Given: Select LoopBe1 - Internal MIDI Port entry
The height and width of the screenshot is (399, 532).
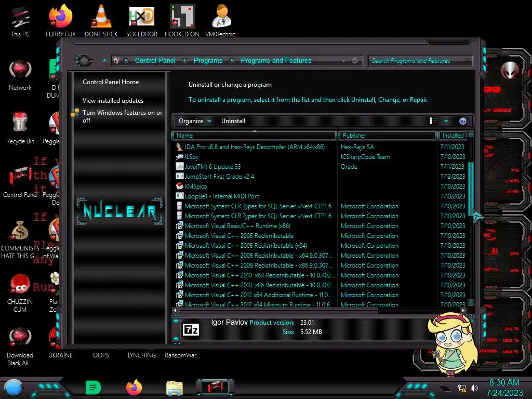Looking at the screenshot, I should [x=221, y=196].
